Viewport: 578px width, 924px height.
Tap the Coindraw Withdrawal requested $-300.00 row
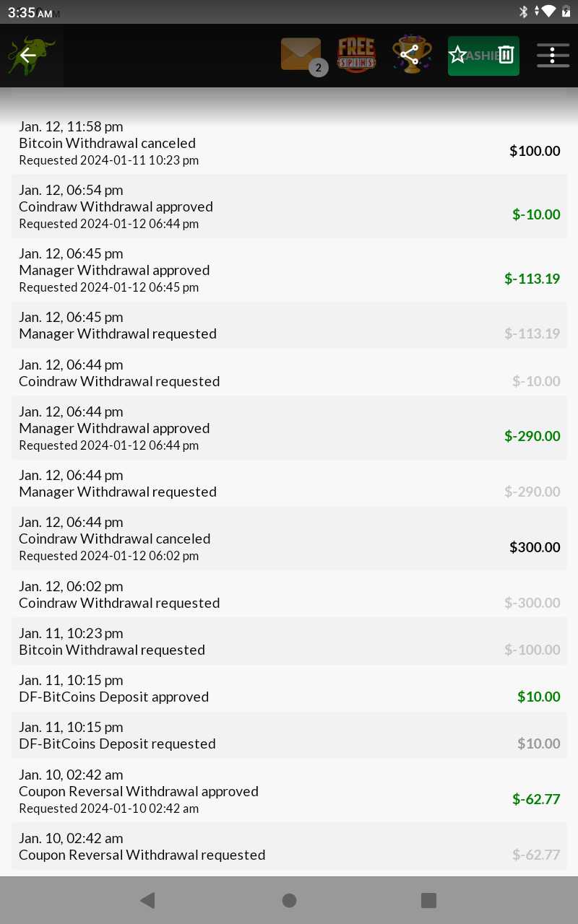point(289,594)
